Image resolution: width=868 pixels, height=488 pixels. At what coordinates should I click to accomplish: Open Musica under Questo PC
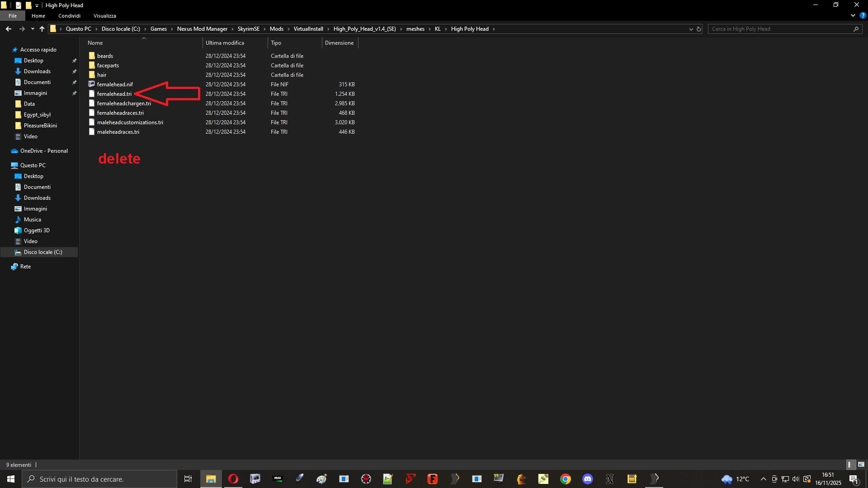coord(32,220)
